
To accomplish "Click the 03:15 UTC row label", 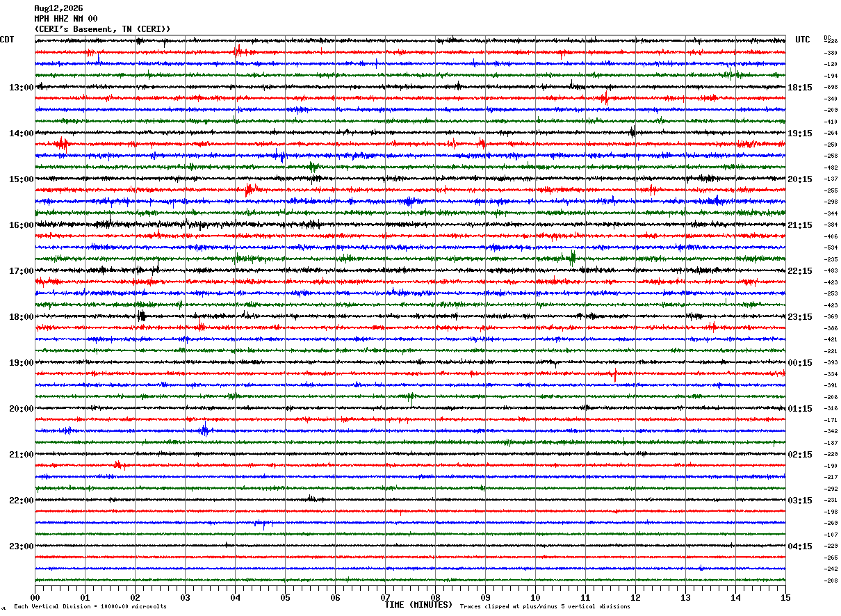I will (800, 501).
